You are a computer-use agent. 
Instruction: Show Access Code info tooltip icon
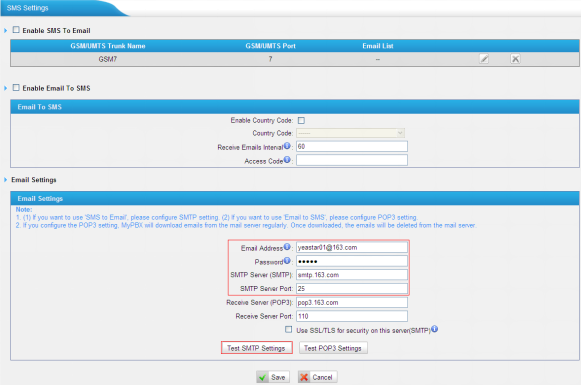coord(287,160)
